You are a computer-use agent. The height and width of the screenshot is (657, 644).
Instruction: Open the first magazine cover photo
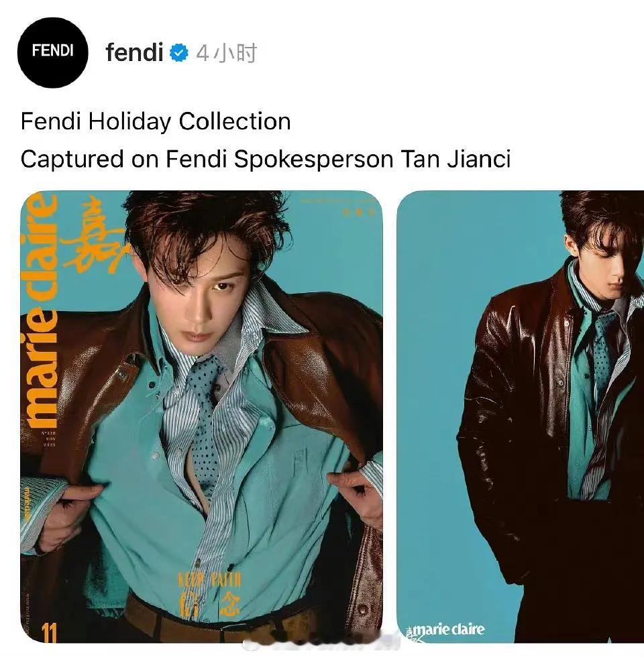coord(201,416)
